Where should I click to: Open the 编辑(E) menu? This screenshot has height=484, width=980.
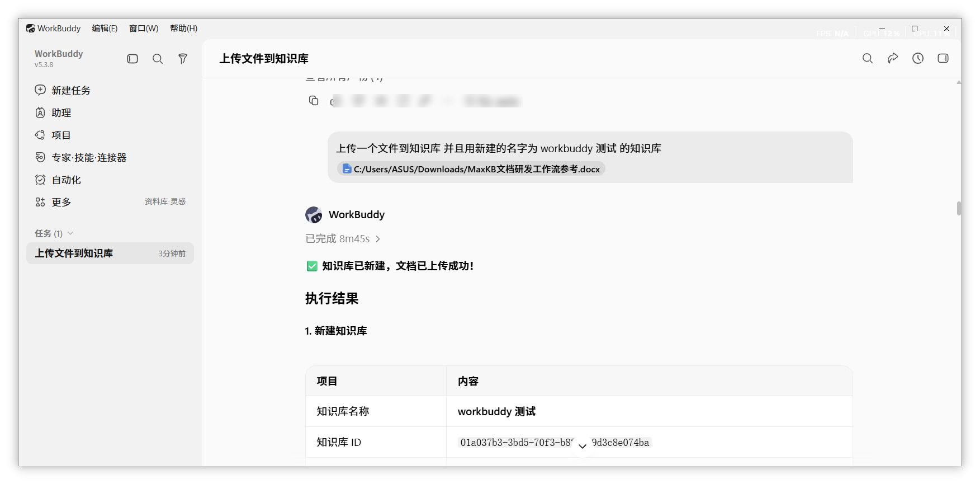click(x=105, y=28)
